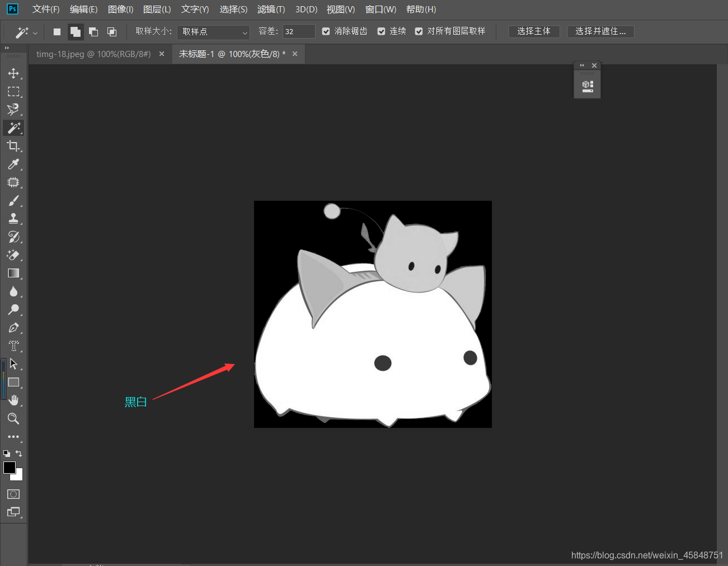
Task: Click the vertical scrollbar of document window
Action: [x=722, y=313]
